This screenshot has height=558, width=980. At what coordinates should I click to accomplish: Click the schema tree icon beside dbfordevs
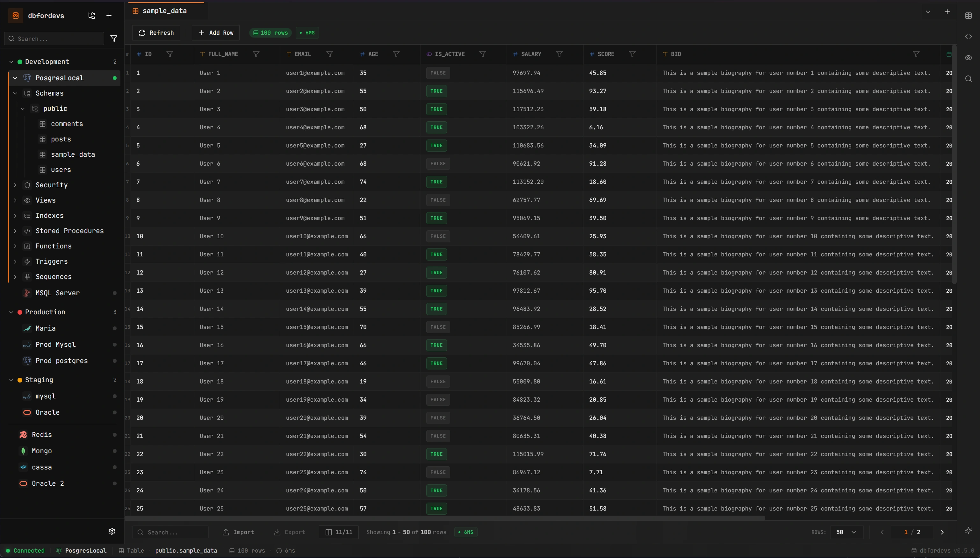coord(92,16)
